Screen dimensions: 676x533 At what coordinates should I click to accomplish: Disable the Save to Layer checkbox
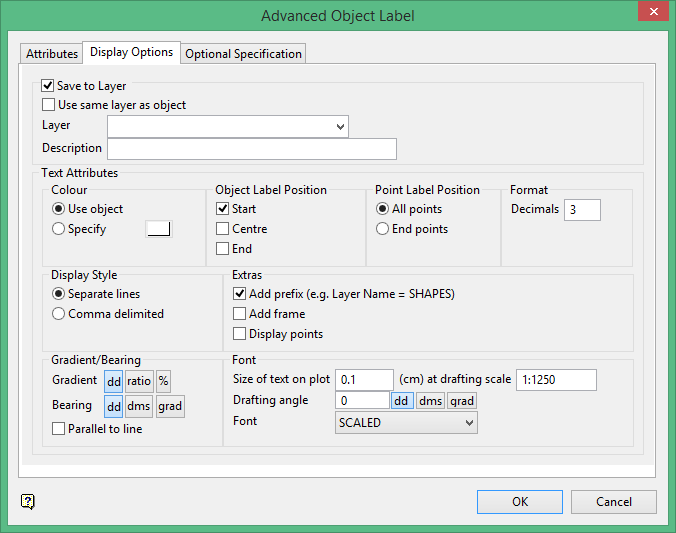48,87
